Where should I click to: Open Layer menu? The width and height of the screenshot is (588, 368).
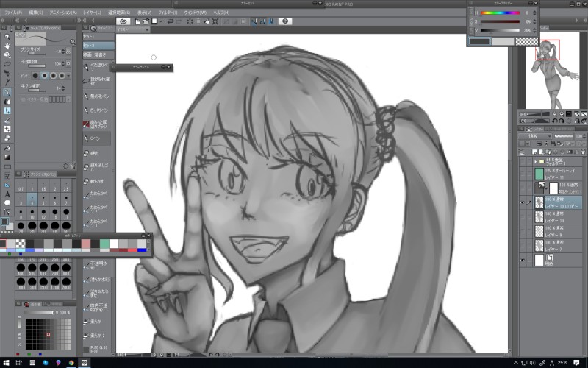pos(92,13)
